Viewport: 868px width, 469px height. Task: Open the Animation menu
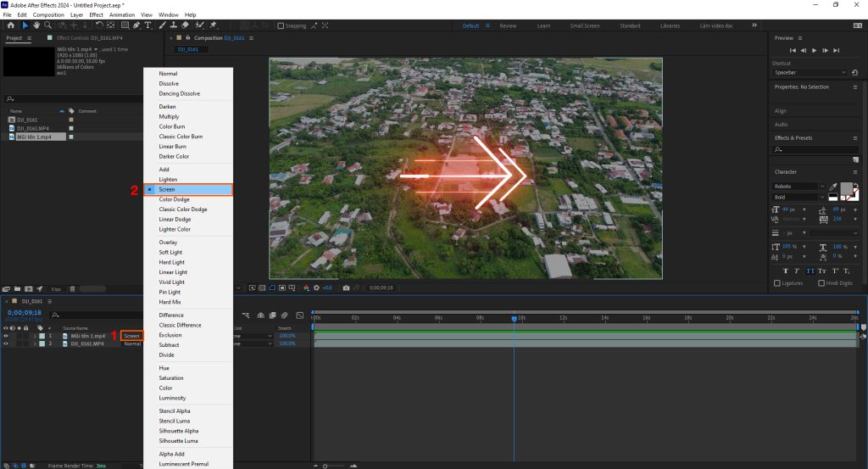(121, 14)
